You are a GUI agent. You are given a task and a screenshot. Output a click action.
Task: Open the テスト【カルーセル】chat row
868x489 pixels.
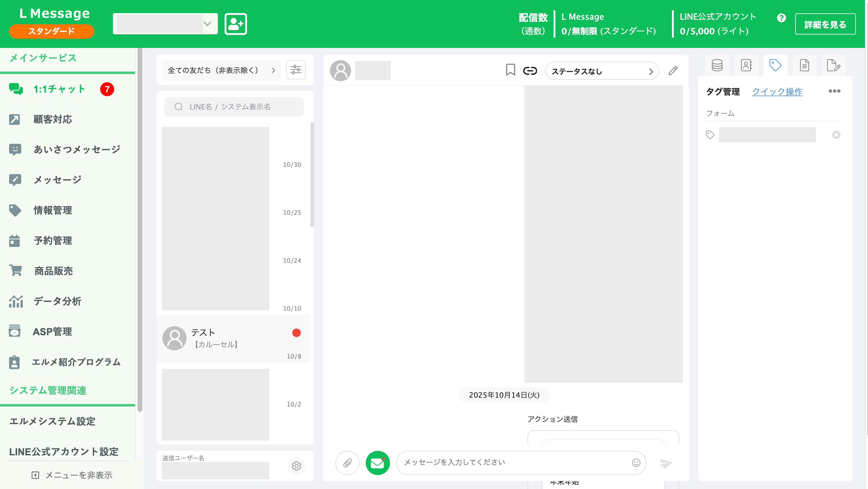pyautogui.click(x=233, y=338)
